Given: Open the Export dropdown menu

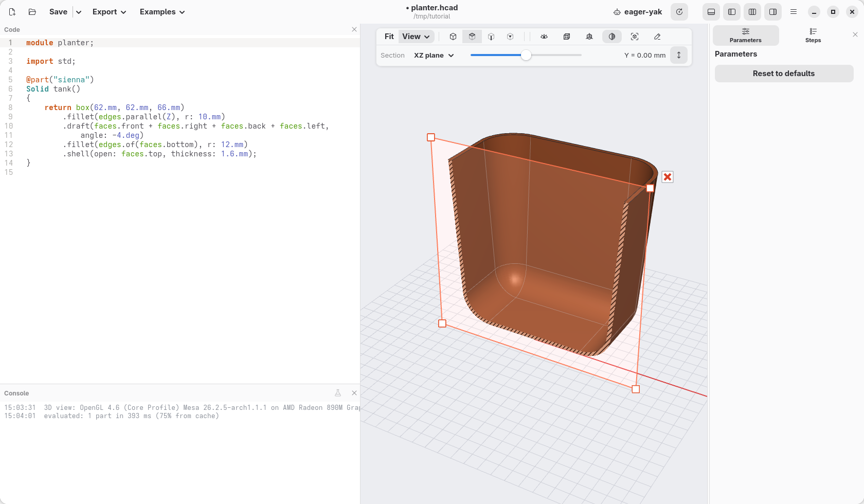Looking at the screenshot, I should click(x=109, y=12).
